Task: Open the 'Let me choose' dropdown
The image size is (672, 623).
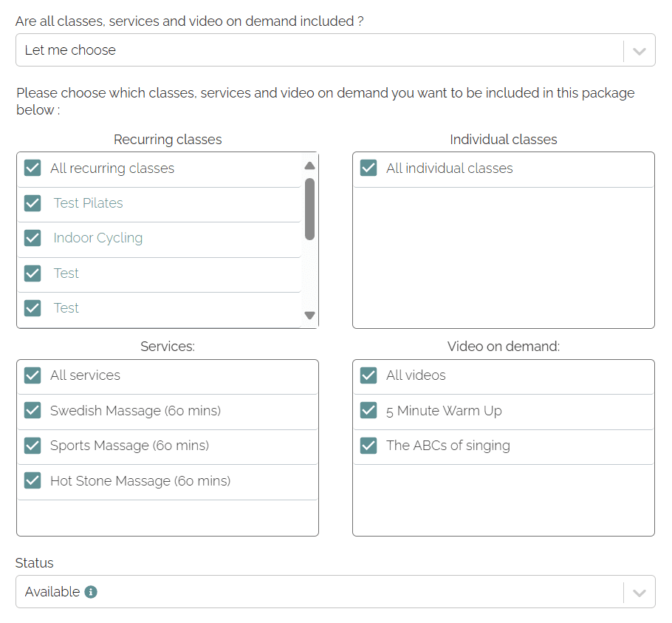Action: tap(318, 50)
